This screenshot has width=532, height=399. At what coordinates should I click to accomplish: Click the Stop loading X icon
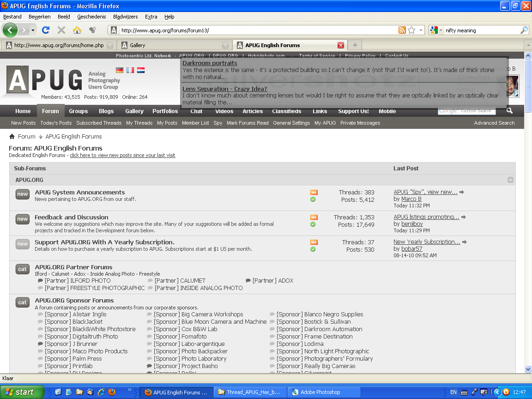coord(61,30)
